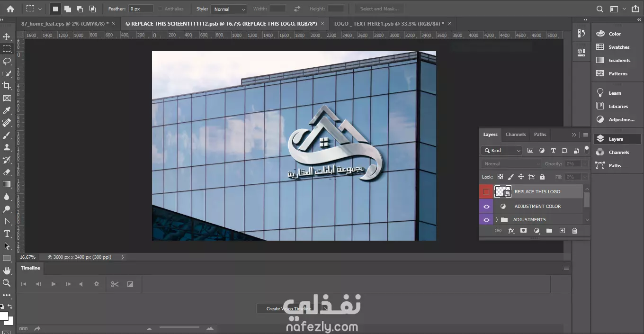The image size is (644, 334).
Task: Open marquee tool preset picker arrow
Action: [40, 9]
